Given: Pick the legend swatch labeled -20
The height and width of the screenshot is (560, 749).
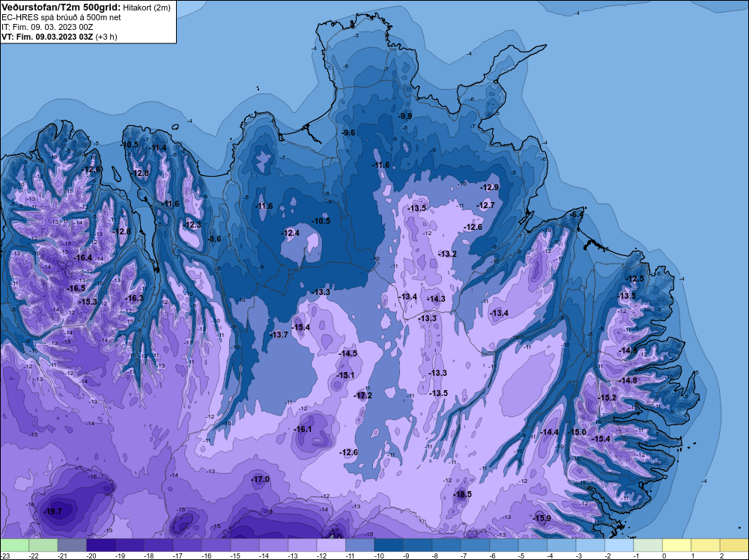Looking at the screenshot, I should pos(101,545).
